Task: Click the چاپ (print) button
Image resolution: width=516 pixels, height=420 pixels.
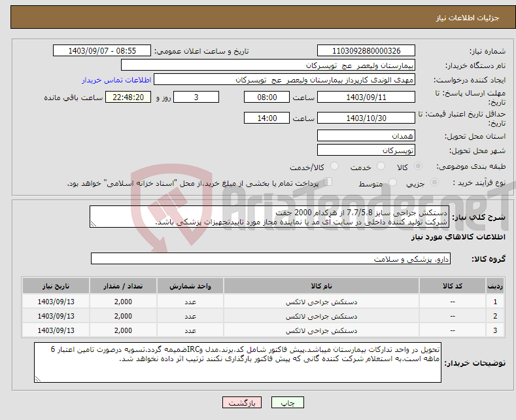Action: 287,402
